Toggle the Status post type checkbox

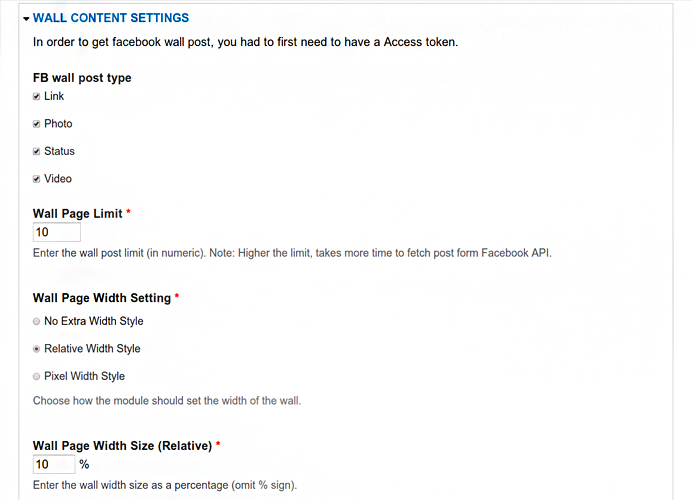point(36,151)
